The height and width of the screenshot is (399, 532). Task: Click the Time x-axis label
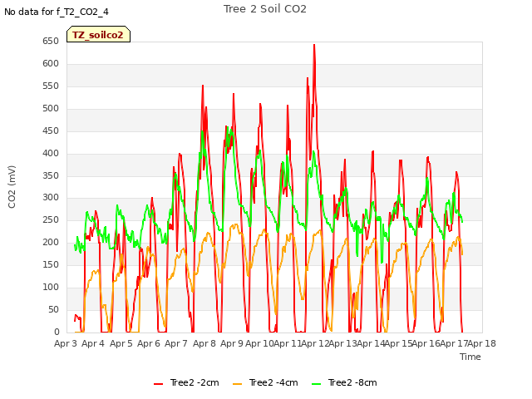[470, 357]
